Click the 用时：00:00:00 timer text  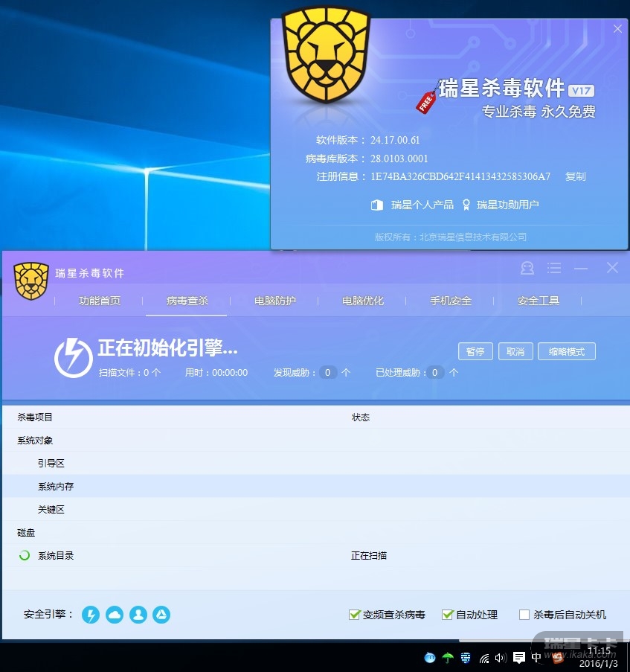click(x=216, y=372)
